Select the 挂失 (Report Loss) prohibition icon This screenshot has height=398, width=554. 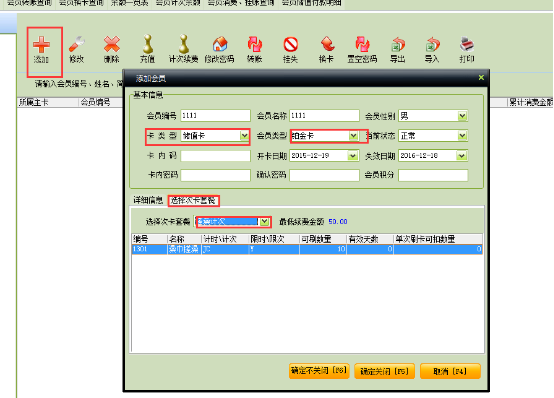click(x=290, y=45)
